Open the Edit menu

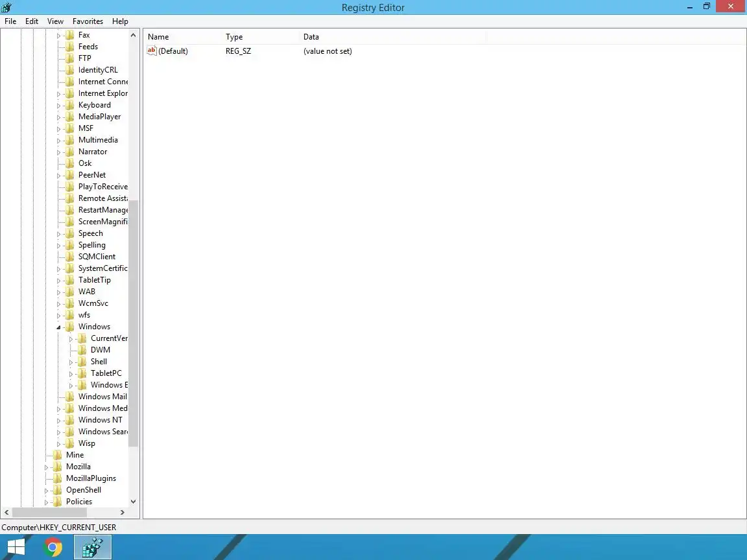31,21
